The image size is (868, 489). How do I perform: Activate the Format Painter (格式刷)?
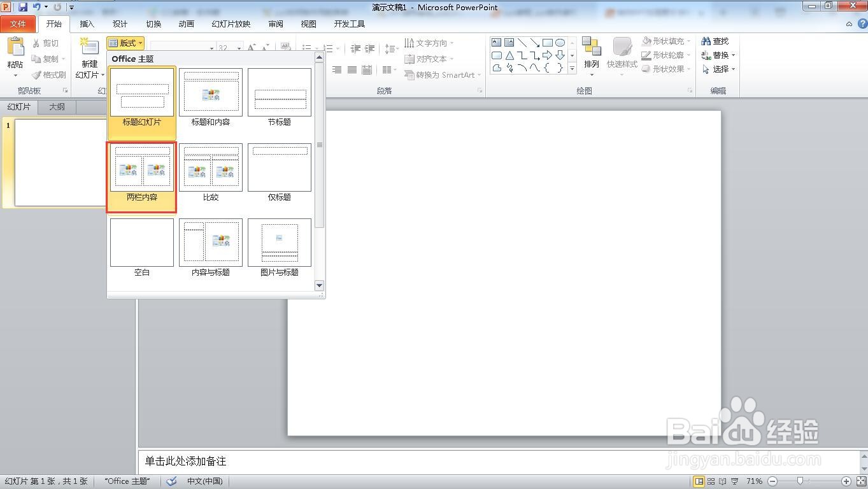49,74
